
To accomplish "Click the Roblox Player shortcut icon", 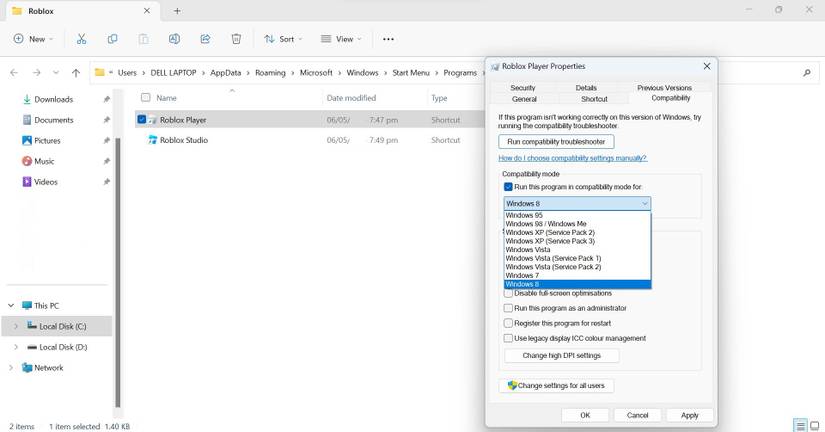I will (153, 120).
